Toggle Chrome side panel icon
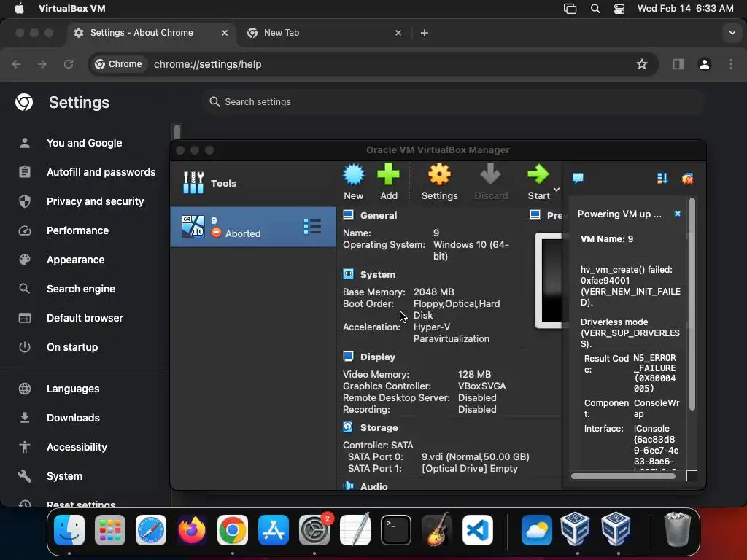 click(678, 64)
